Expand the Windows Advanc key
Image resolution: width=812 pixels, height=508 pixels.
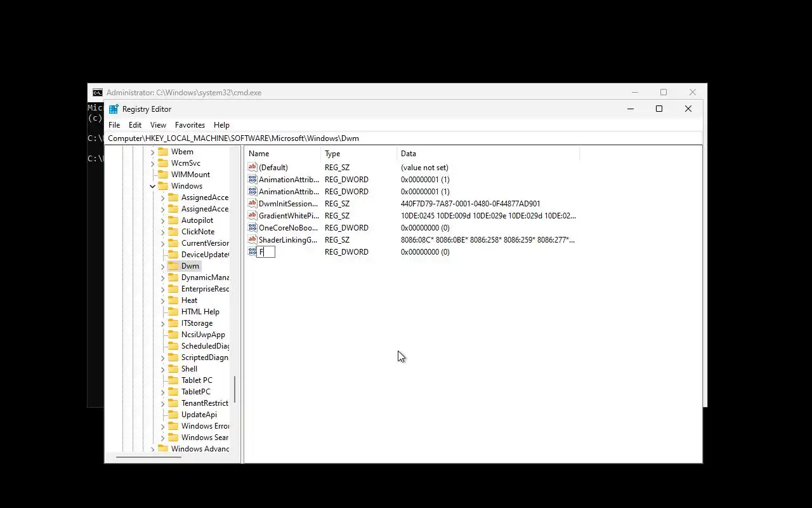pyautogui.click(x=153, y=450)
